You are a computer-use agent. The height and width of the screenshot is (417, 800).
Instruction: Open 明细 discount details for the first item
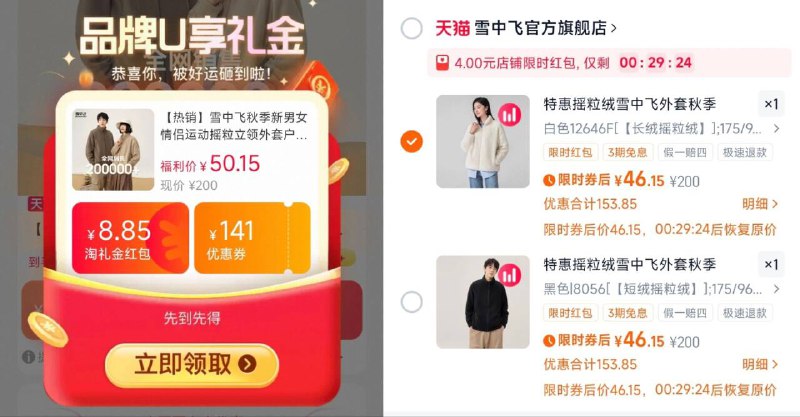(x=760, y=204)
